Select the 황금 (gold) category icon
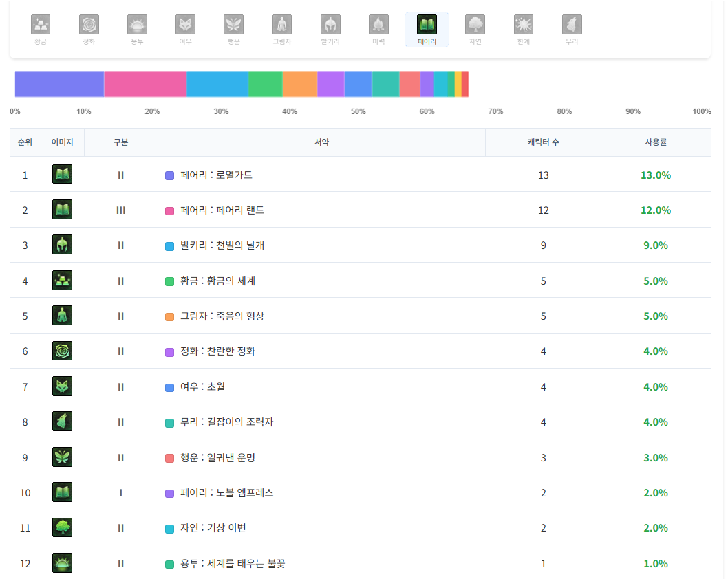728x579 pixels. point(41,25)
